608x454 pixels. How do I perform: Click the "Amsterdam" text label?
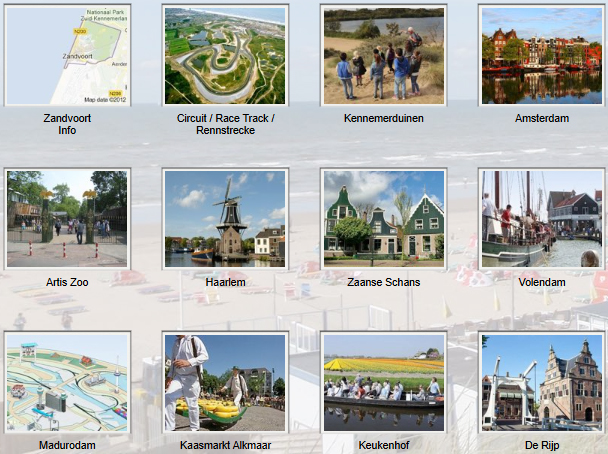pos(541,118)
